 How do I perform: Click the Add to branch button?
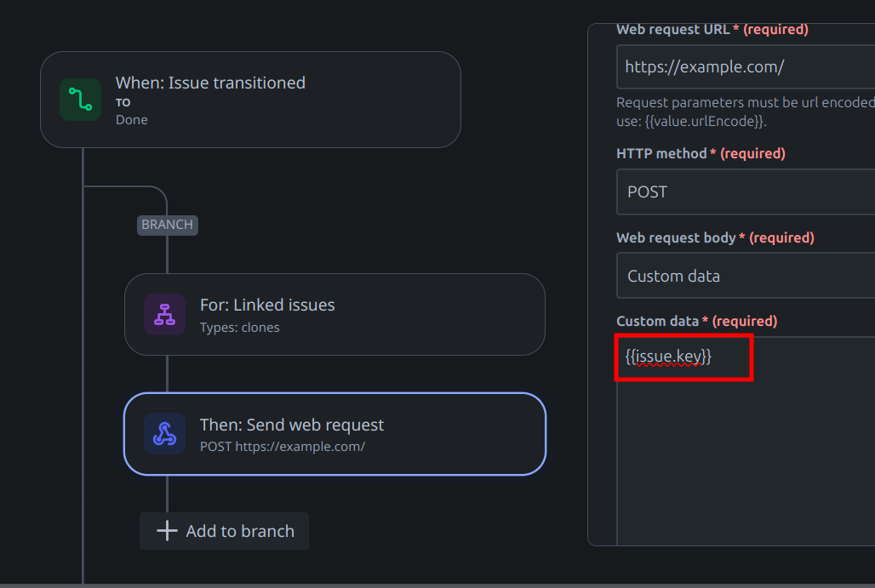(225, 531)
